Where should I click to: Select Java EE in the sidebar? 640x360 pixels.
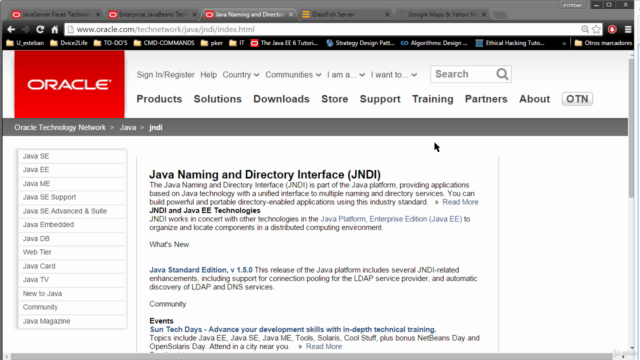point(72,170)
